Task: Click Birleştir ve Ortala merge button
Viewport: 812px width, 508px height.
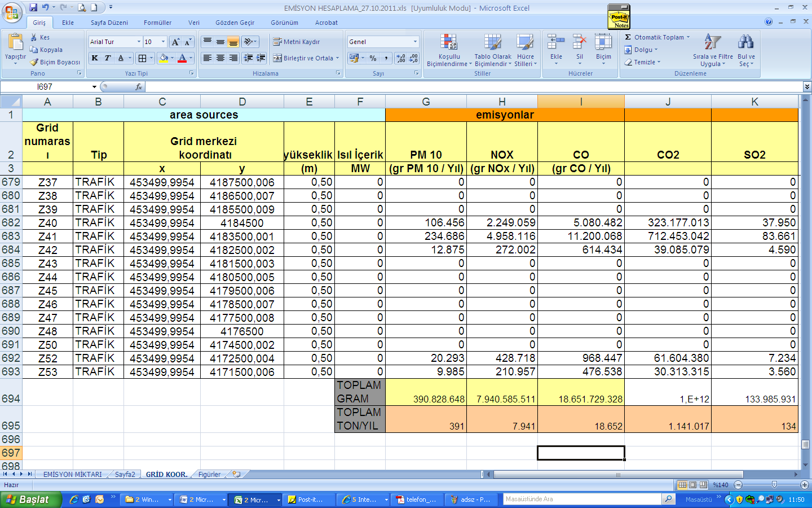Action: click(303, 58)
